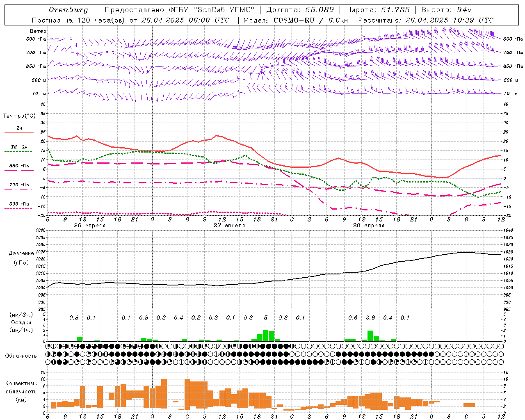Click the "Модель COSMO-RU / 6.6км" label
The height and width of the screenshot is (420, 525).
tap(295, 20)
